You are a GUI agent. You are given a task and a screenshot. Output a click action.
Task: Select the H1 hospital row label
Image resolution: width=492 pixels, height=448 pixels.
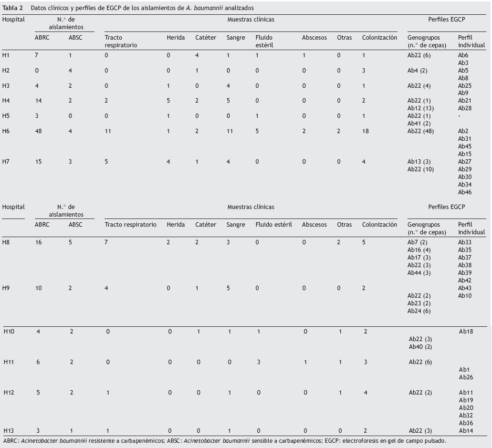coord(6,56)
